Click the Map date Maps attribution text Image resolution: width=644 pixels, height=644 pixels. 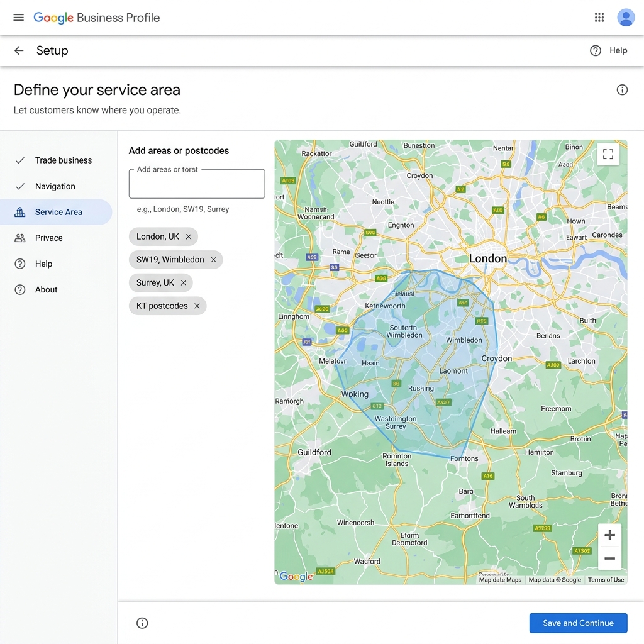click(x=500, y=580)
